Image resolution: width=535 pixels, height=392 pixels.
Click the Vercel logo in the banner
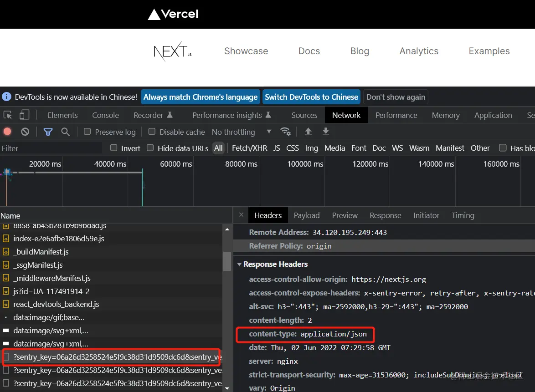point(173,14)
